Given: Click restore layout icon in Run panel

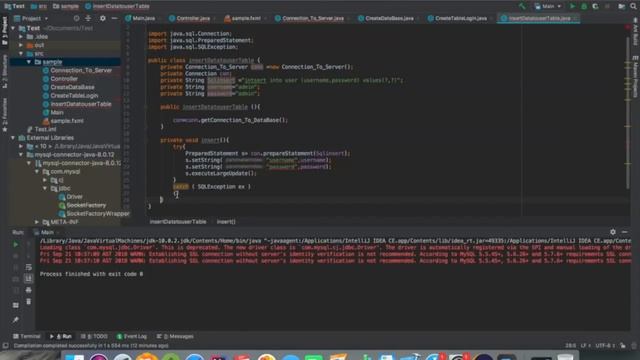Looking at the screenshot, I should [16, 305].
